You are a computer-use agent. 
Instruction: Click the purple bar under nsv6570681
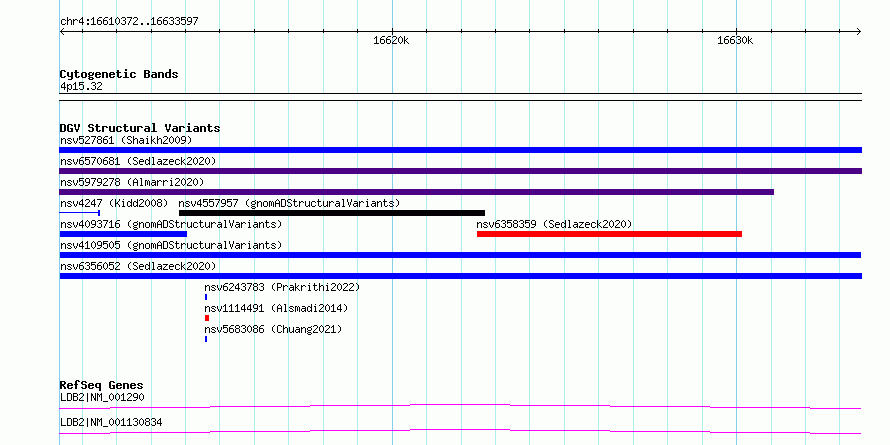(460, 171)
